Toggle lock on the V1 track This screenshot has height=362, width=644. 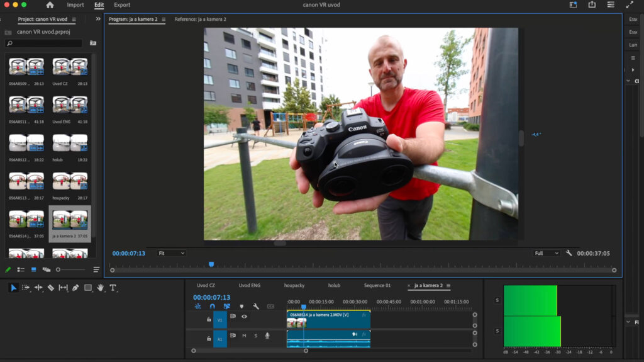pos(209,319)
